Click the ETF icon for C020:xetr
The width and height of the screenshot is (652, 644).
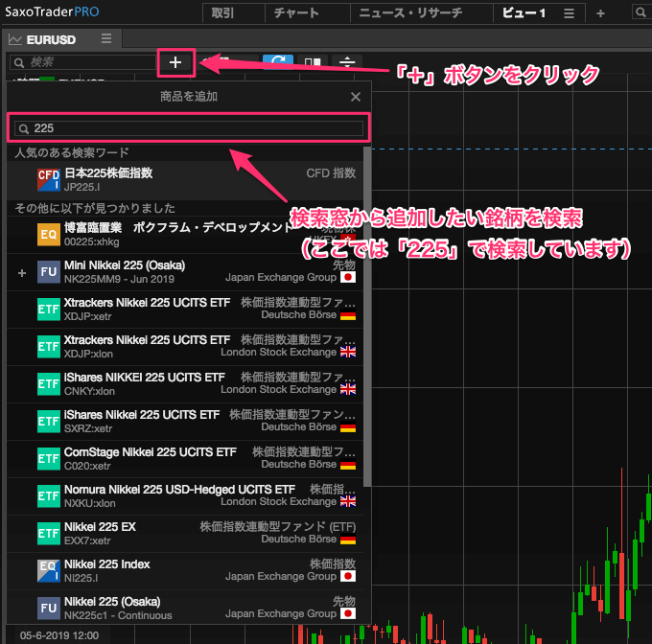pyautogui.click(x=49, y=459)
